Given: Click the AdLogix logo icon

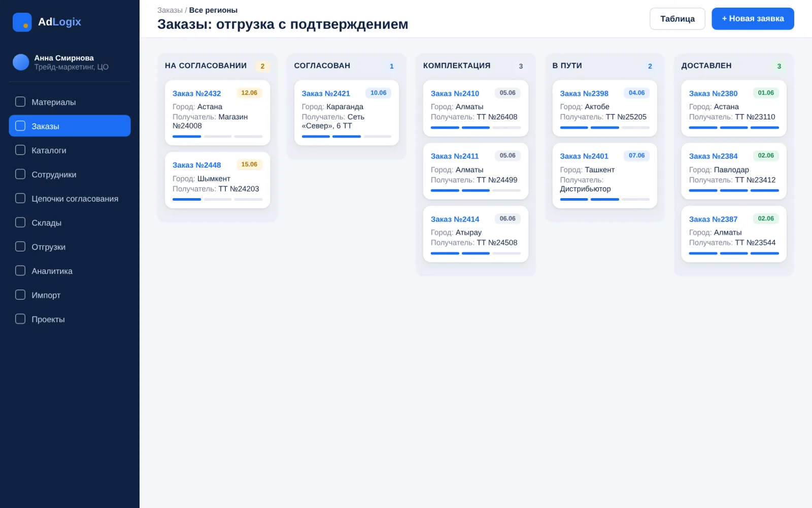Looking at the screenshot, I should pos(22,22).
